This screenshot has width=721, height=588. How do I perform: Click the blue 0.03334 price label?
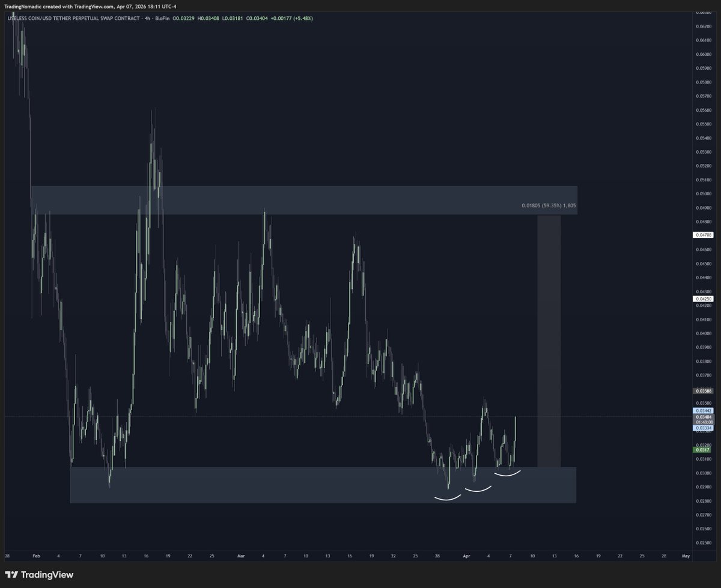[x=702, y=428]
